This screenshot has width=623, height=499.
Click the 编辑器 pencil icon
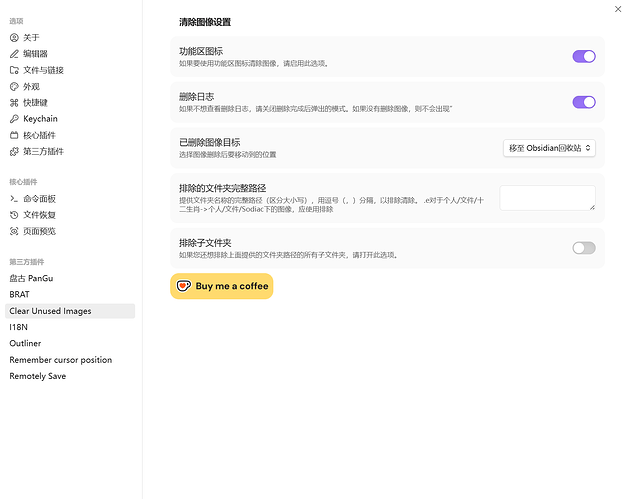pyautogui.click(x=14, y=54)
